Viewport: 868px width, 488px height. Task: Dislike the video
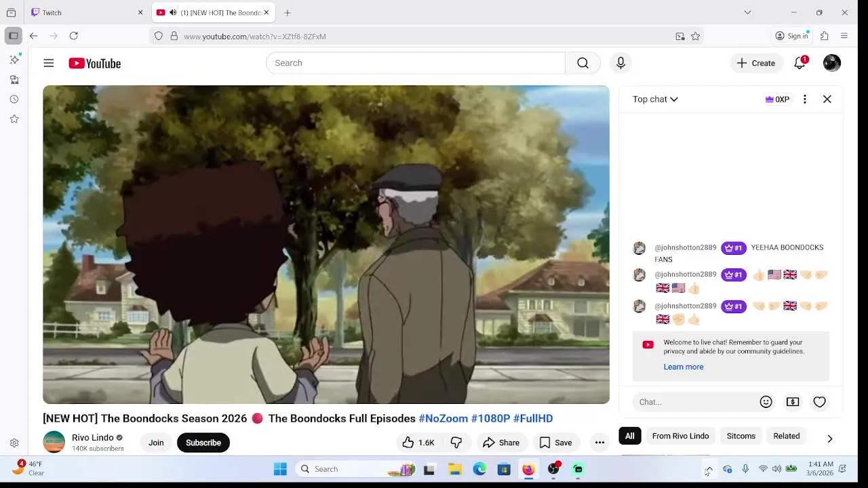(456, 443)
